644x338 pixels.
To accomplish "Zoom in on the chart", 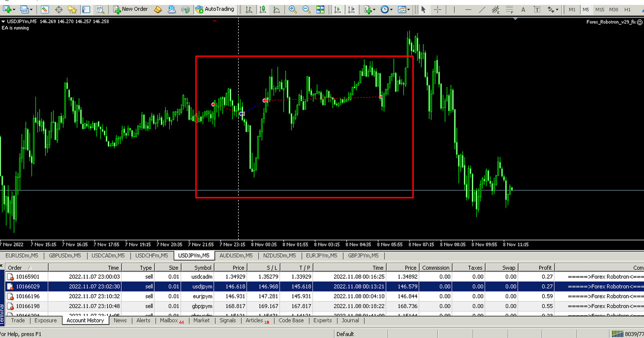I will [293, 9].
